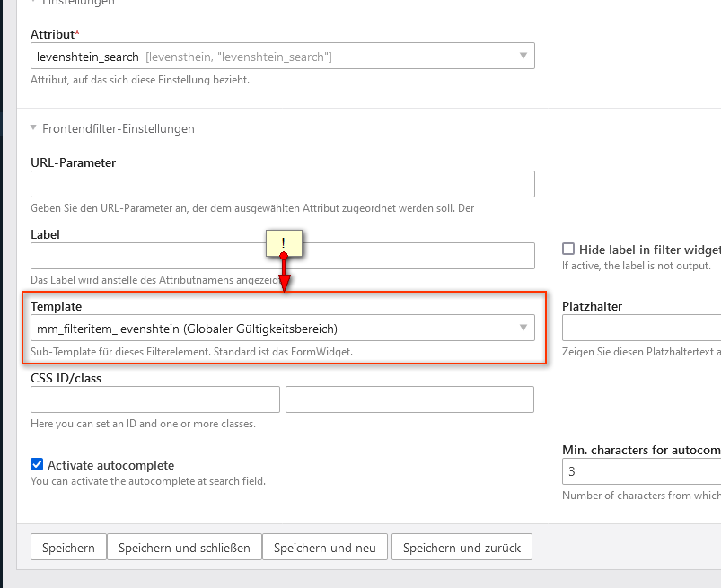Click the second CSS class field
The width and height of the screenshot is (721, 588).
[409, 399]
